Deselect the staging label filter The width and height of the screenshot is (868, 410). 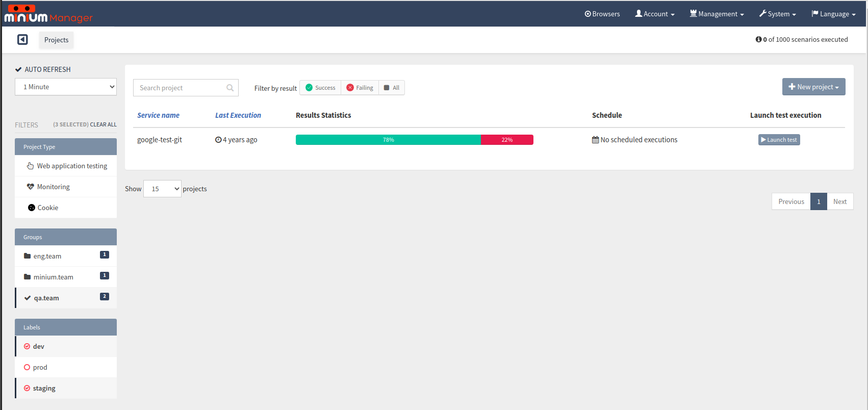click(66, 388)
